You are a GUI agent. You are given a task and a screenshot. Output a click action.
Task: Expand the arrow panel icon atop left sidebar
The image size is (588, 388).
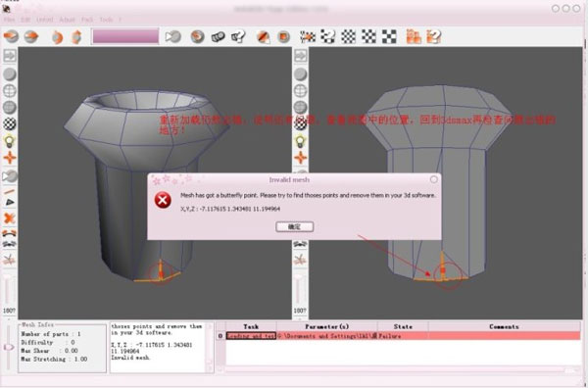10,56
